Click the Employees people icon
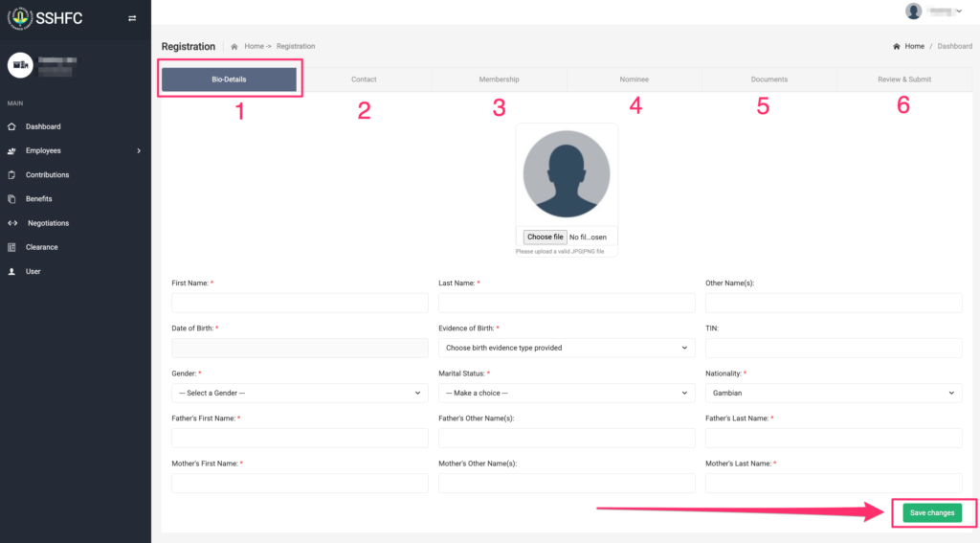 pyautogui.click(x=11, y=151)
